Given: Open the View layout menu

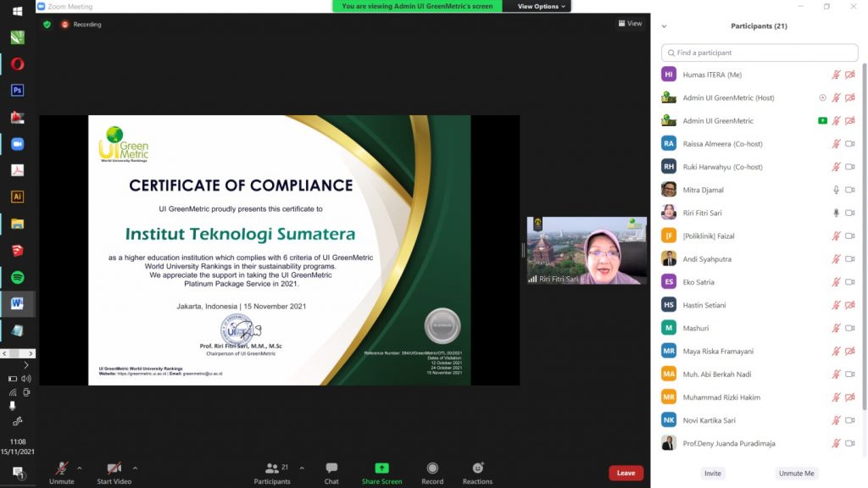Looking at the screenshot, I should (630, 23).
